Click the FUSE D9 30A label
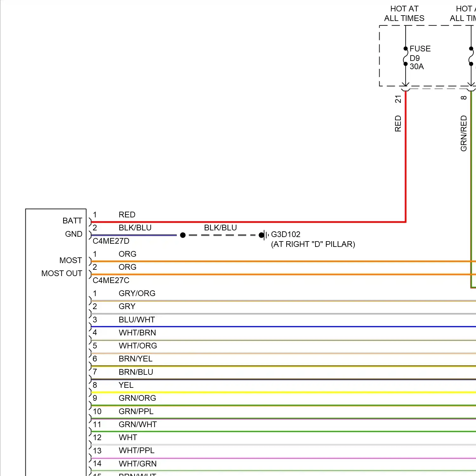 420,57
